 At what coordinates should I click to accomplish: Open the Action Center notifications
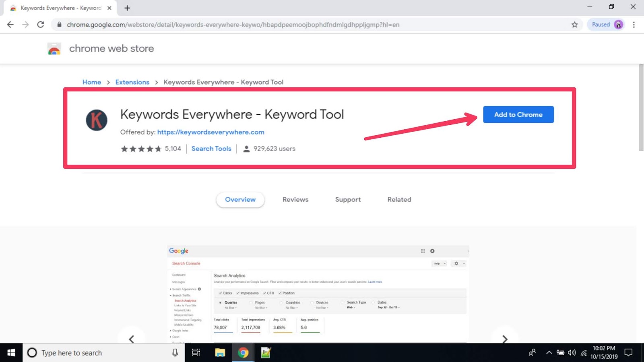[628, 353]
